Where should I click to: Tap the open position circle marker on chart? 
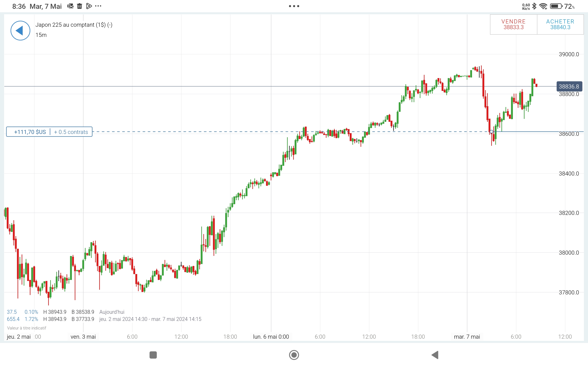click(491, 132)
